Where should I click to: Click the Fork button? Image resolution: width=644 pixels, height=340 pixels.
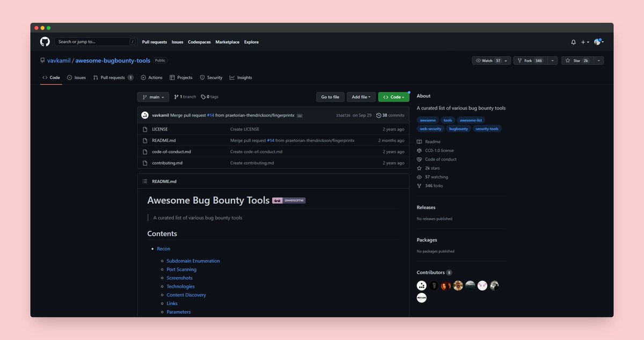coord(529,61)
